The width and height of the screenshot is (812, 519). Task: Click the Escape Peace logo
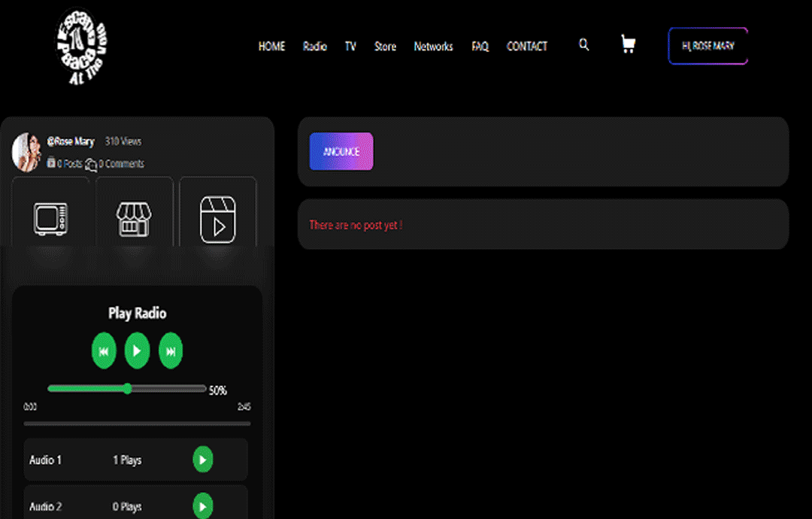tap(81, 46)
